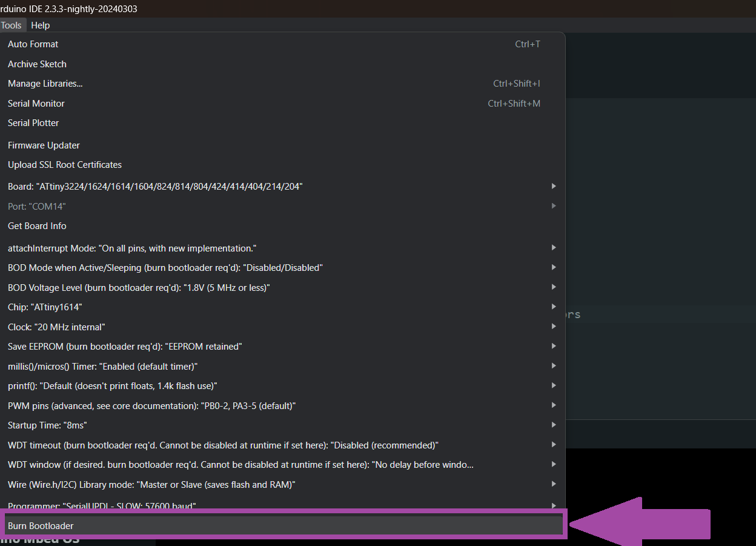Open the Tools menu in menu bar
756x546 pixels.
pyautogui.click(x=11, y=25)
